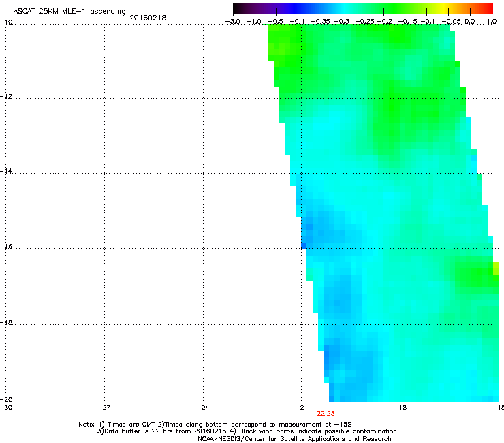Select the 0.0 color scale label

tap(470, 22)
